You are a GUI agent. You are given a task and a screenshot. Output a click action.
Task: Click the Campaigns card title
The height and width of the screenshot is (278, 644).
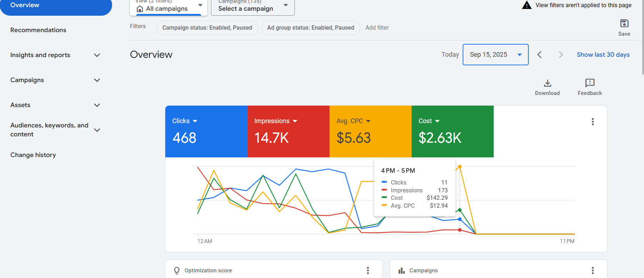pos(424,271)
